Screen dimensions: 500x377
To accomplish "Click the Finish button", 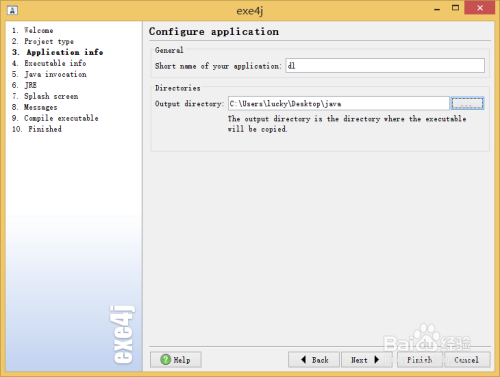I will 419,360.
